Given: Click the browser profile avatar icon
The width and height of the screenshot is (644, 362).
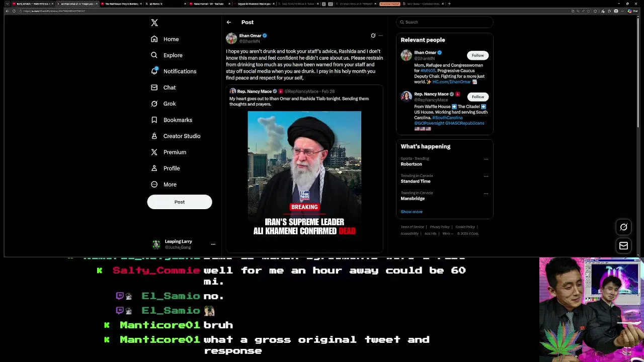Looking at the screenshot, I should [x=616, y=11].
